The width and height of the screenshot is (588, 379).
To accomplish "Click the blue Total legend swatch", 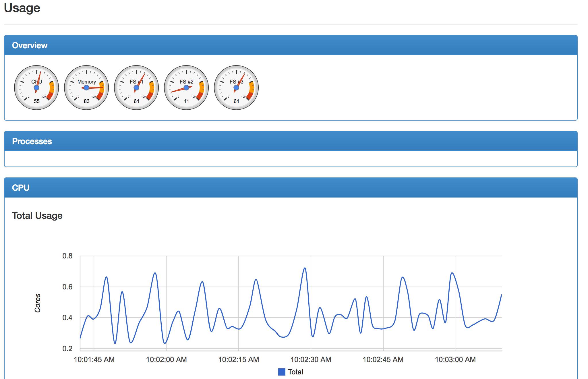I will click(x=282, y=372).
